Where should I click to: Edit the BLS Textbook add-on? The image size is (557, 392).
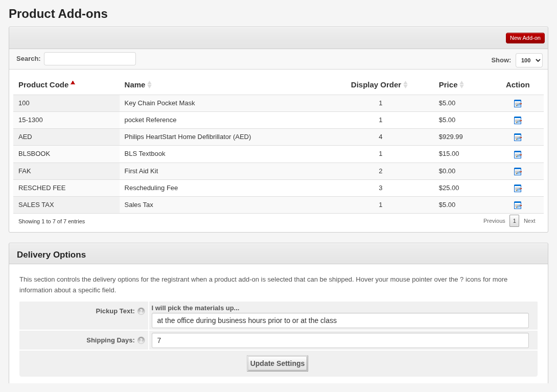click(x=518, y=154)
